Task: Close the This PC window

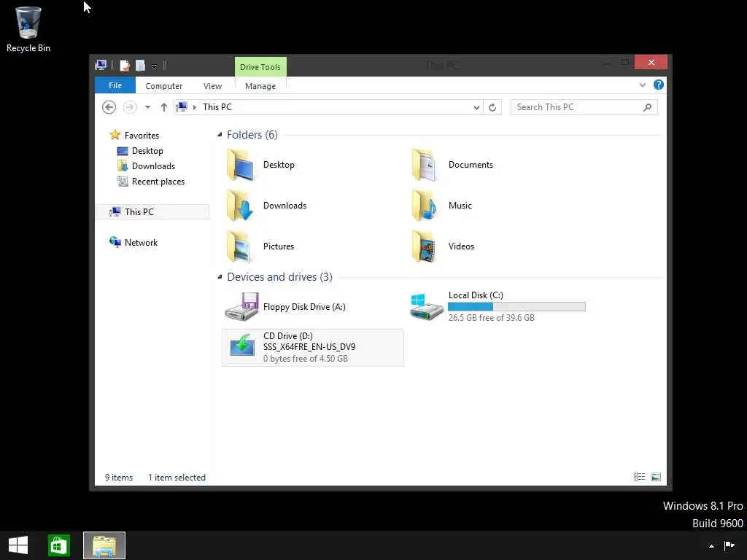Action: tap(651, 63)
